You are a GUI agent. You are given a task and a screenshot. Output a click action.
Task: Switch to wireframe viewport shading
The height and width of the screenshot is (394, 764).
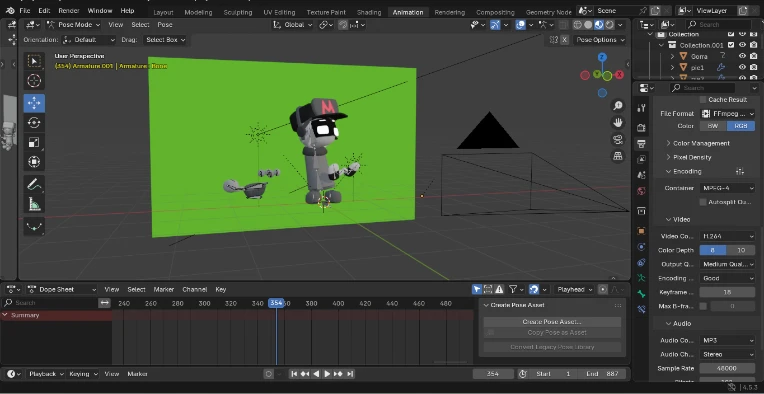tap(577, 25)
